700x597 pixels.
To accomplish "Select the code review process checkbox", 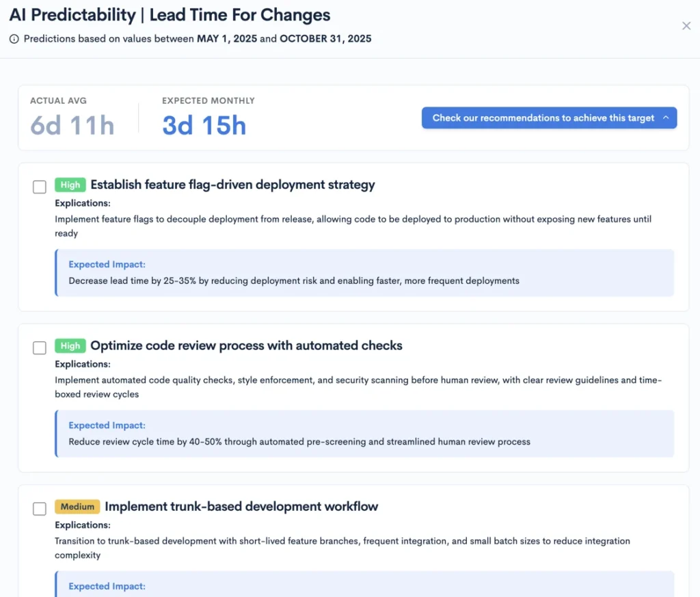I will coord(40,347).
